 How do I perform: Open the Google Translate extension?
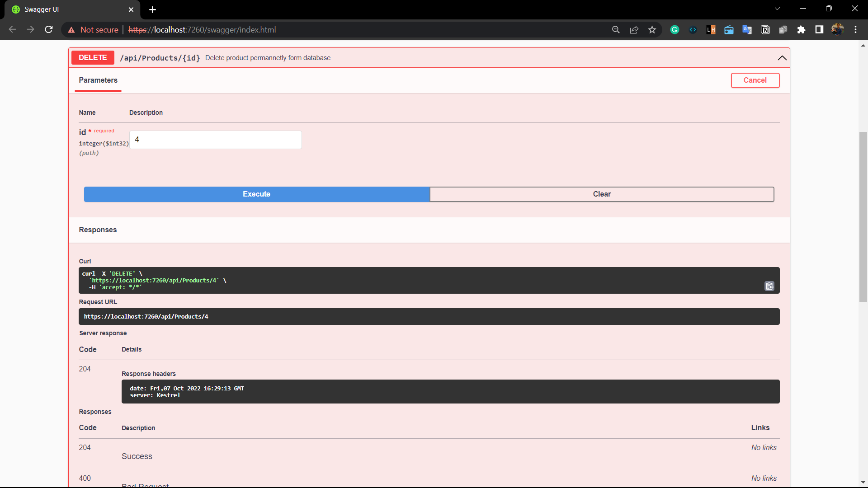pyautogui.click(x=747, y=29)
